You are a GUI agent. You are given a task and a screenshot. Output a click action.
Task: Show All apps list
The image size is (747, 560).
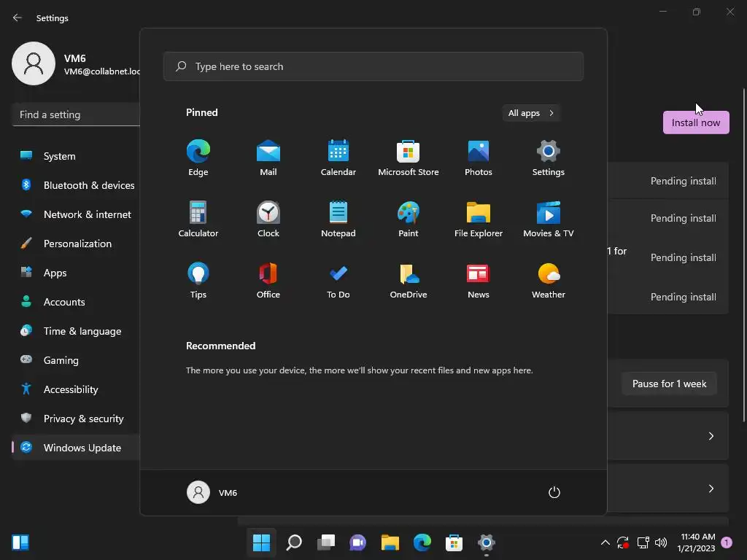[531, 113]
